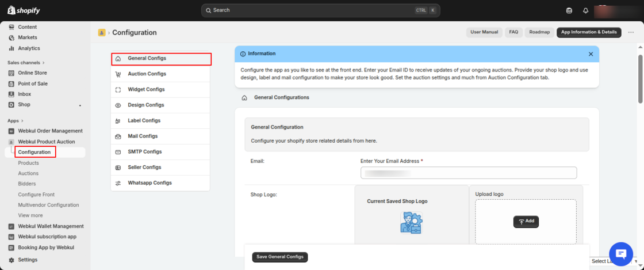Open Auctions in the sidebar
Image resolution: width=644 pixels, height=270 pixels.
point(28,173)
